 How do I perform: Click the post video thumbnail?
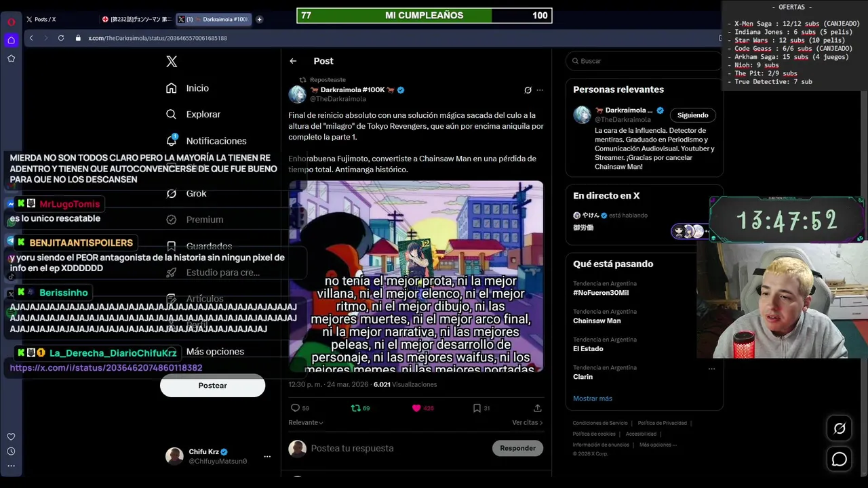pyautogui.click(x=416, y=276)
